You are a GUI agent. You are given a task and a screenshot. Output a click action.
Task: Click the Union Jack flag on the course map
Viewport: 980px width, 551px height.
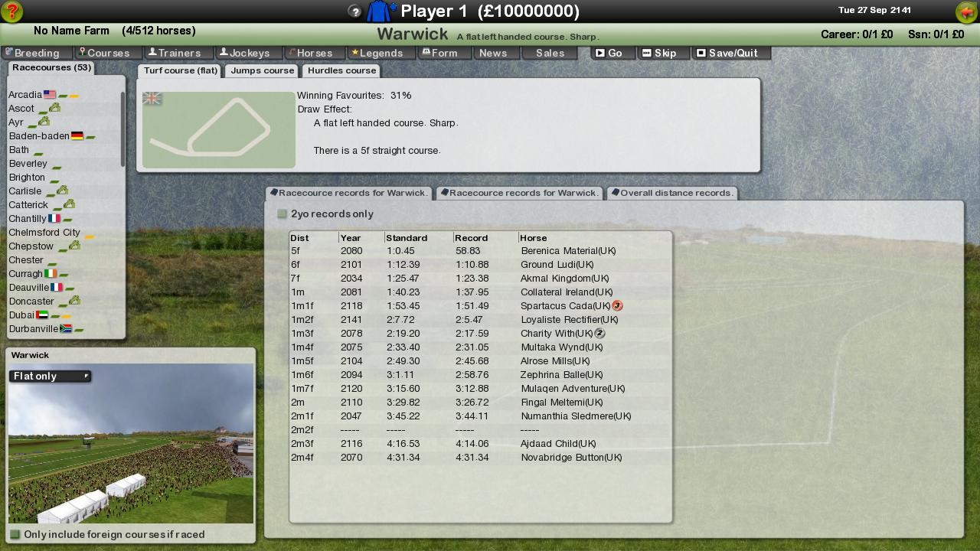(152, 99)
